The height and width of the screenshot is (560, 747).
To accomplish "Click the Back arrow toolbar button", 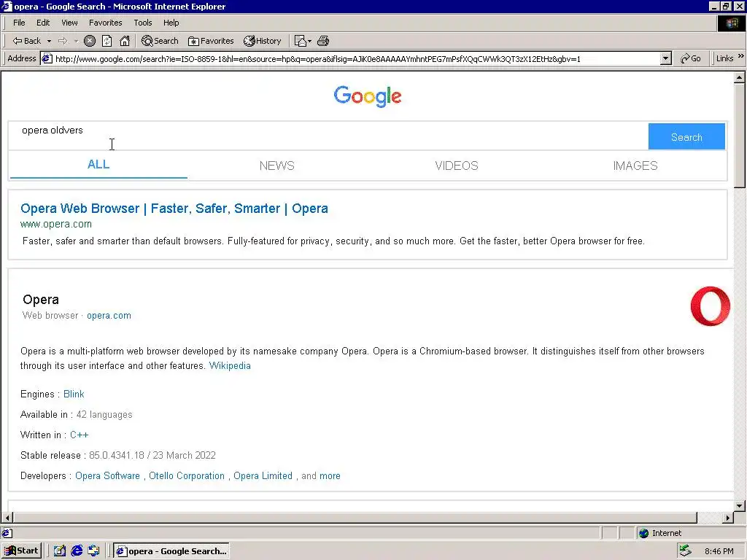I will coord(27,41).
